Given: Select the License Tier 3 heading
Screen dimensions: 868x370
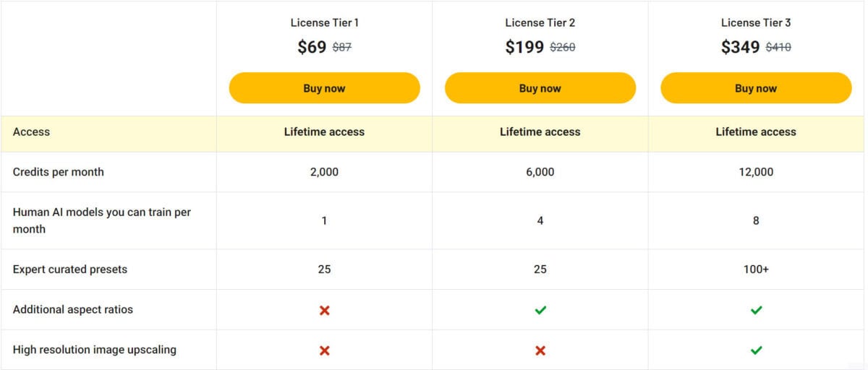Looking at the screenshot, I should [x=756, y=22].
